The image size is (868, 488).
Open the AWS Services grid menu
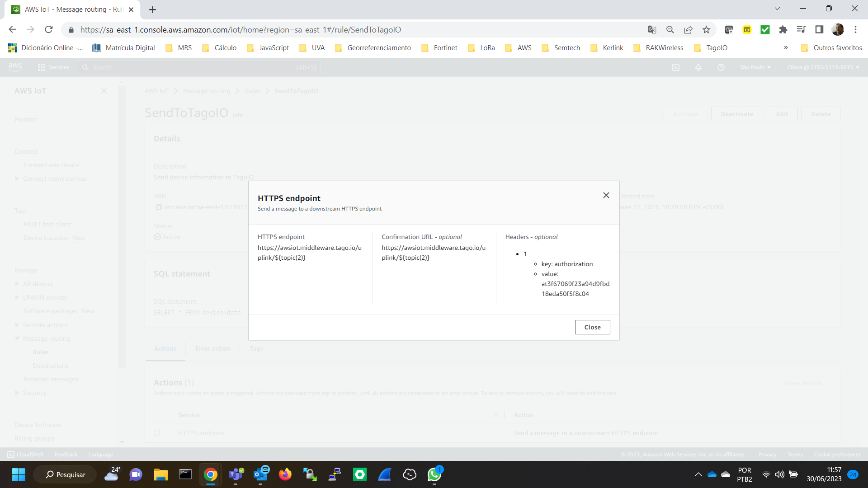[42, 67]
